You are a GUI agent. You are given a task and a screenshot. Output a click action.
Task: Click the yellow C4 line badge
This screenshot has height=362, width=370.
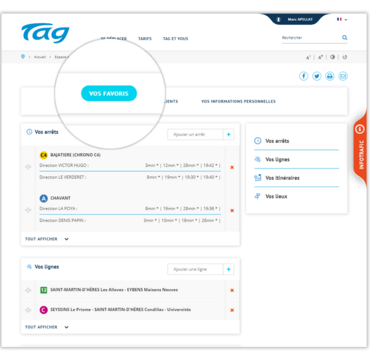43,155
